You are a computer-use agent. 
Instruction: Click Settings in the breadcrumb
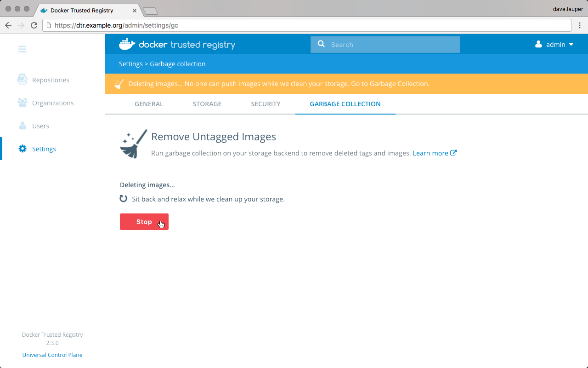(130, 64)
